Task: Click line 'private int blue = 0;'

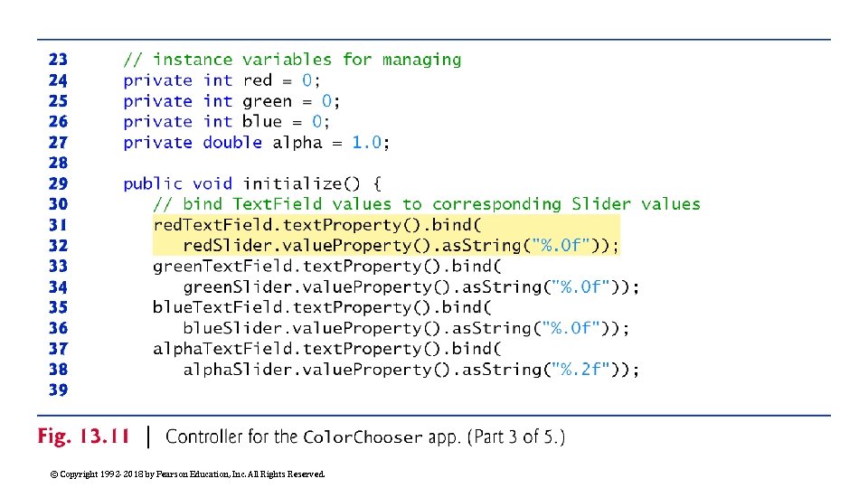Action: click(x=226, y=122)
